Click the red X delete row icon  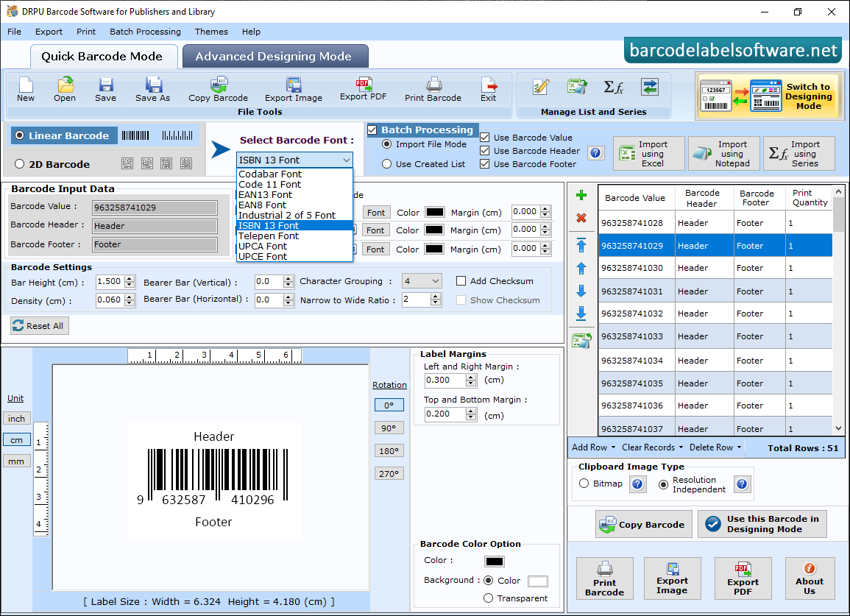[x=581, y=218]
